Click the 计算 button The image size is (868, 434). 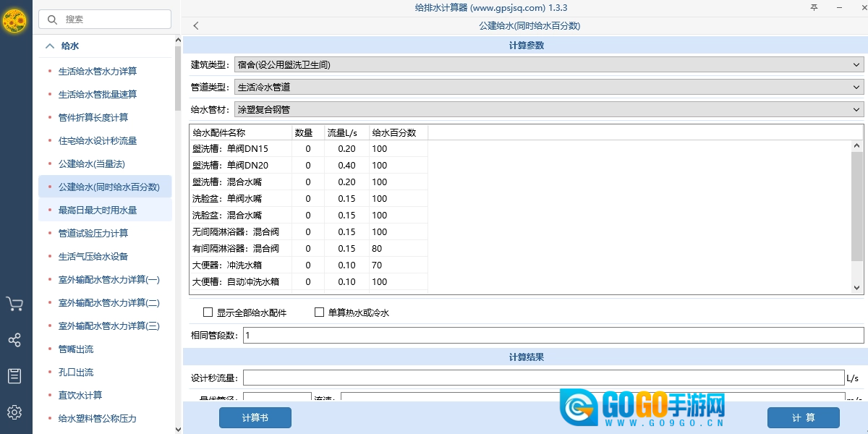(x=803, y=417)
